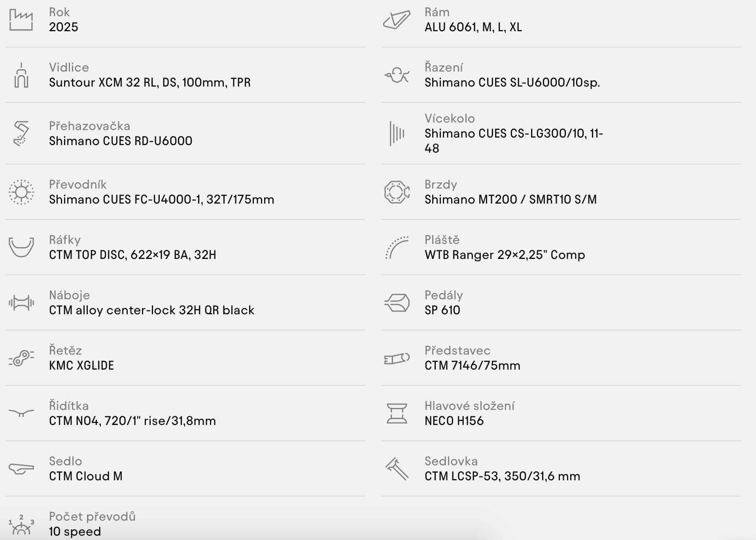Viewport: 756px width, 540px height.
Task: Select the 10 speed value
Action: [x=75, y=532]
